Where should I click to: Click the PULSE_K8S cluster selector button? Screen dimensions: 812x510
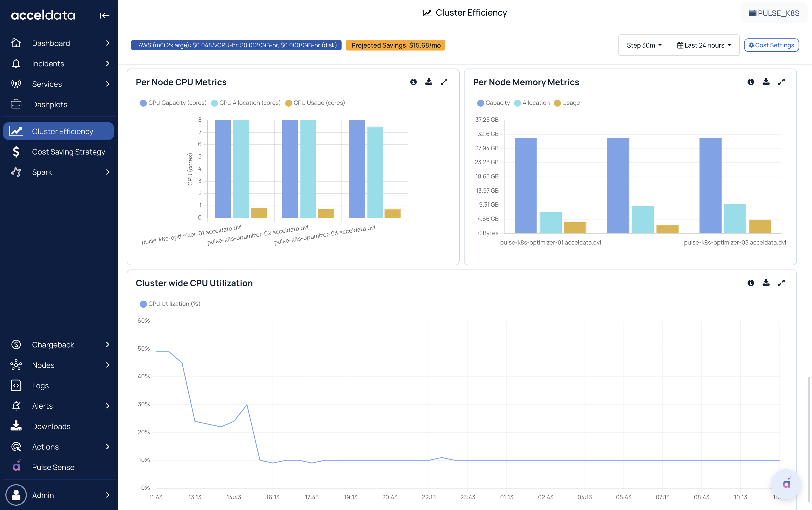click(774, 13)
